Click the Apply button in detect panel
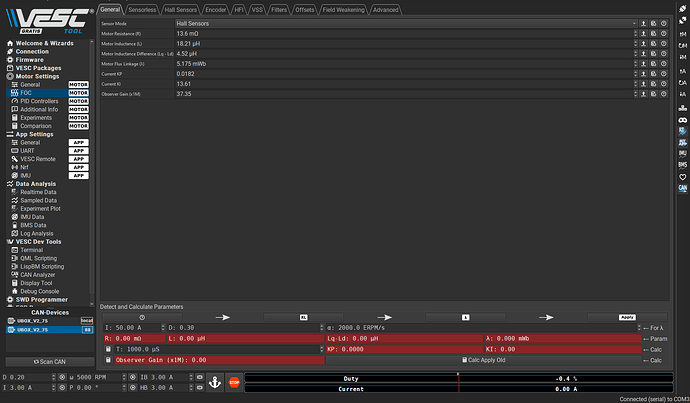690x403 pixels. 627,316
